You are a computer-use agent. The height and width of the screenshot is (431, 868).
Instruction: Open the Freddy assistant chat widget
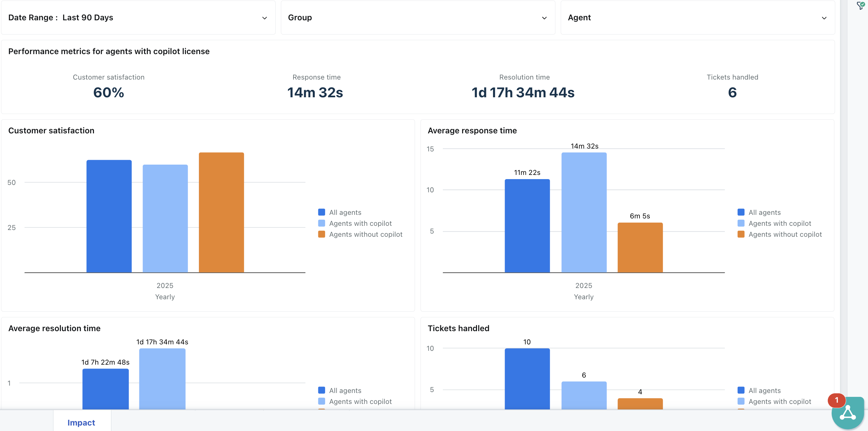coord(847,414)
